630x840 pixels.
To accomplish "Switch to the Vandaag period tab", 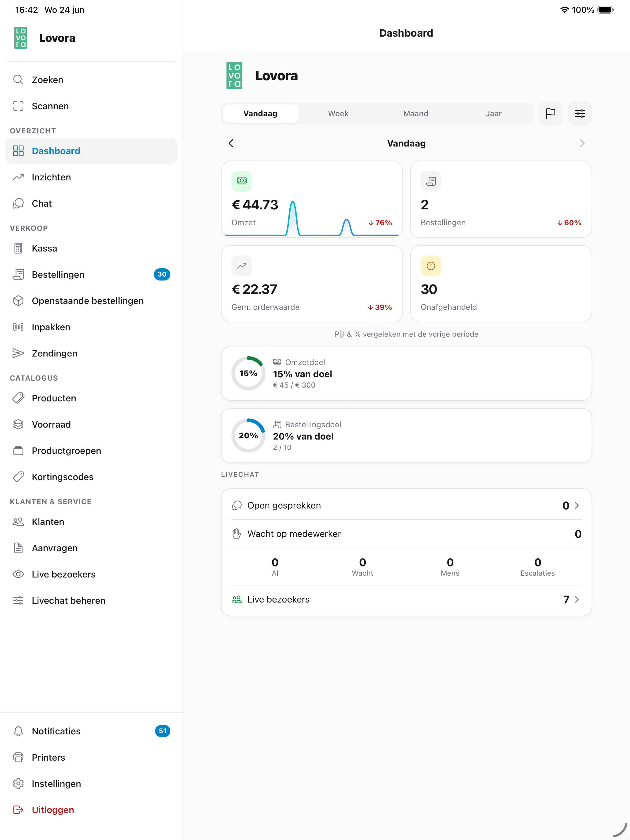I will [x=260, y=114].
